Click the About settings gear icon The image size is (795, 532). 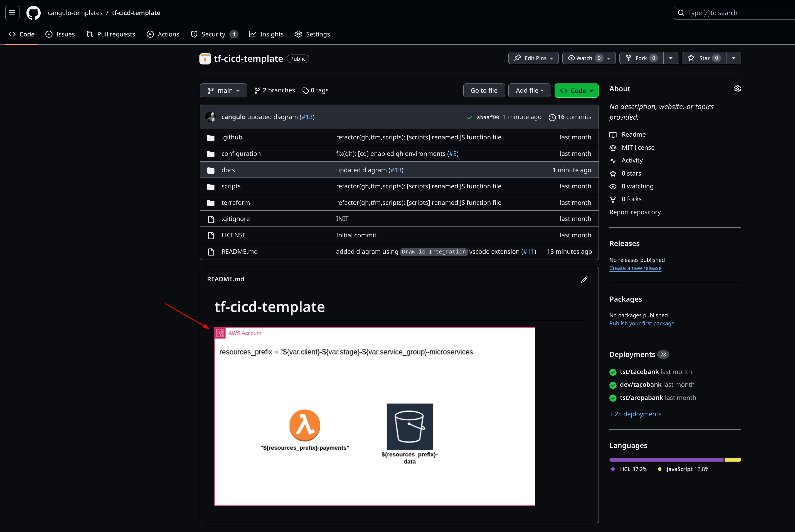[x=737, y=89]
